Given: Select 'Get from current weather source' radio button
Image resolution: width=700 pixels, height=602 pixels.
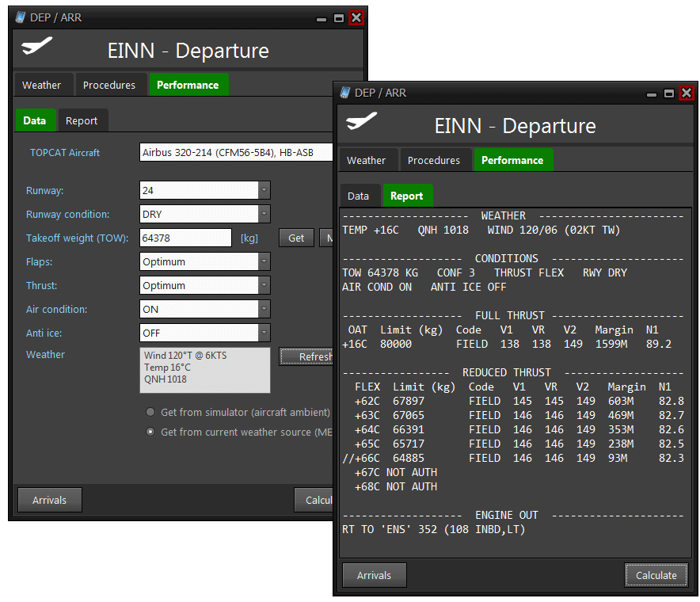Looking at the screenshot, I should [150, 432].
